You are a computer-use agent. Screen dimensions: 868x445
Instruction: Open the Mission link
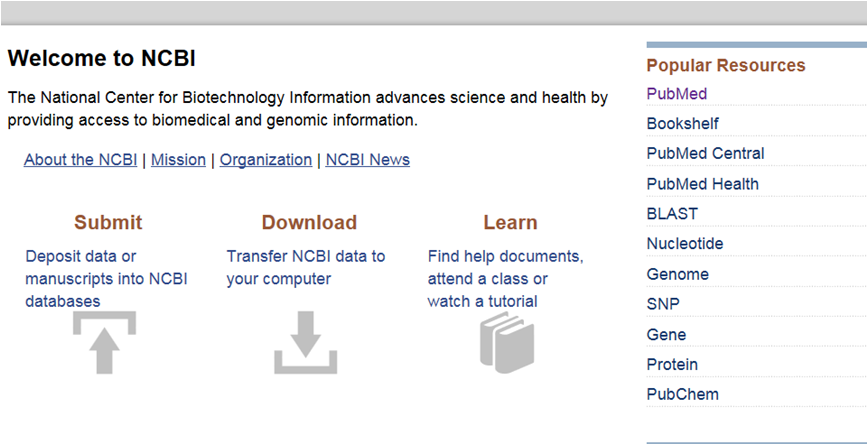point(178,160)
